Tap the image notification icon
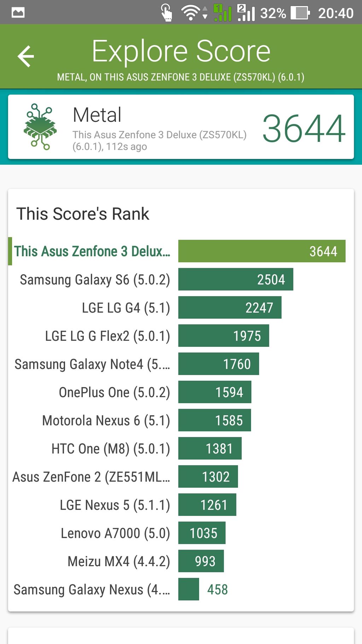The image size is (362, 644). (x=18, y=13)
